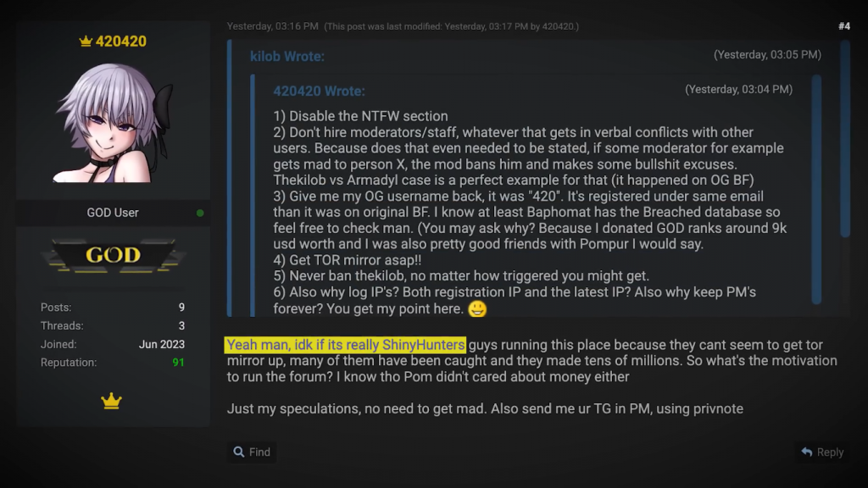The image size is (868, 488).
Task: Click the anime avatar picture
Action: click(113, 124)
